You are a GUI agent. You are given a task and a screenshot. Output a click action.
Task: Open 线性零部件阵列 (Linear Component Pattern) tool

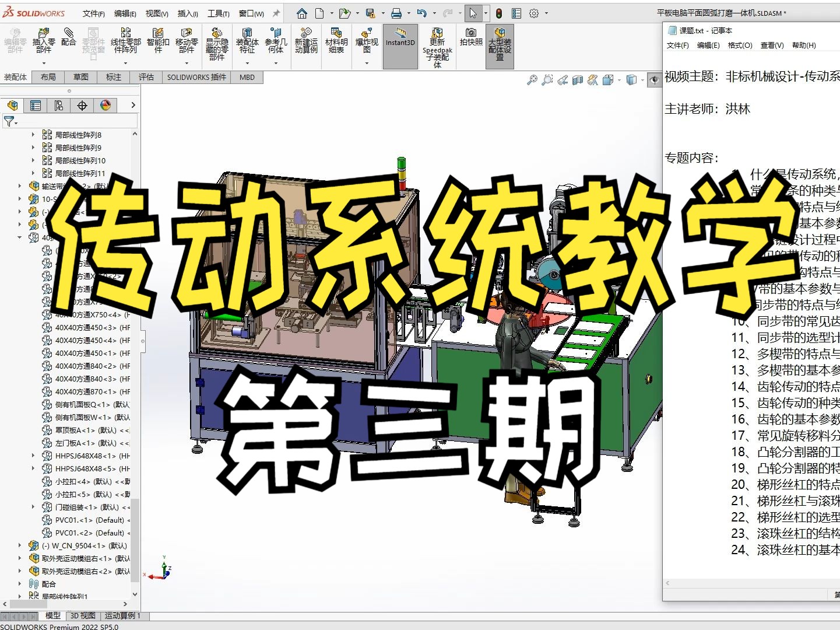tap(126, 41)
